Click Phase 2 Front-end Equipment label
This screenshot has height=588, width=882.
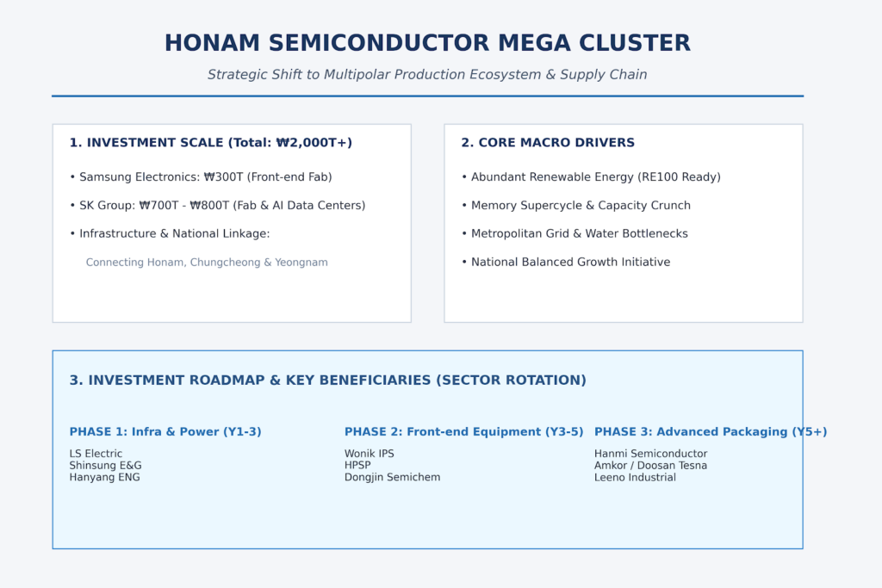463,431
